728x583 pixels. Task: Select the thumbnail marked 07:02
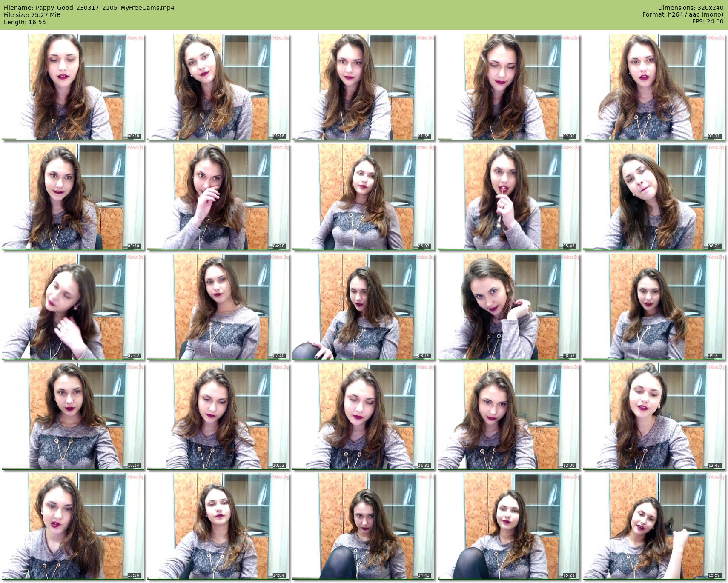click(73, 306)
